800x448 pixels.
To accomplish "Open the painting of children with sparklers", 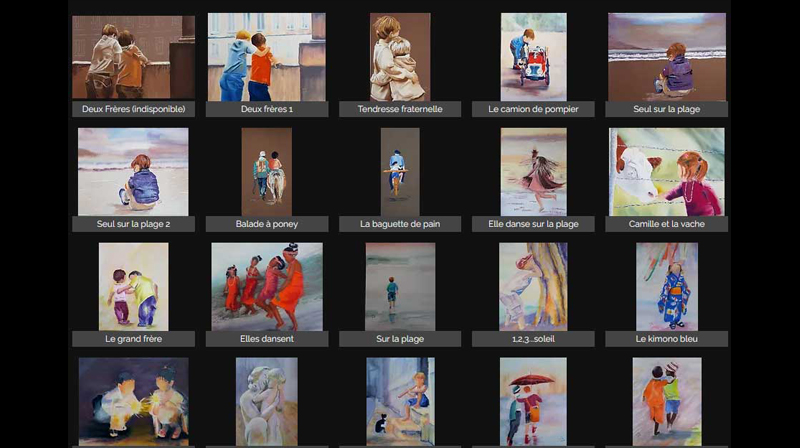I will [133, 402].
